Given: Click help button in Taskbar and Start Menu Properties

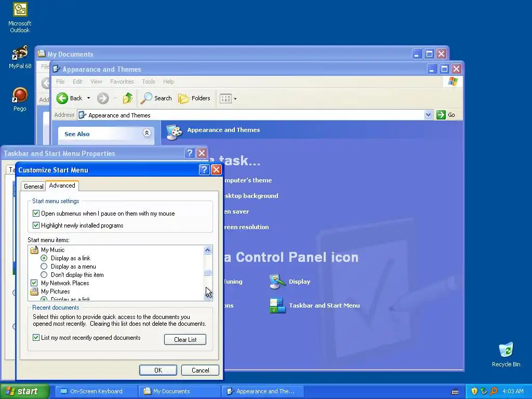Looking at the screenshot, I should [x=190, y=153].
